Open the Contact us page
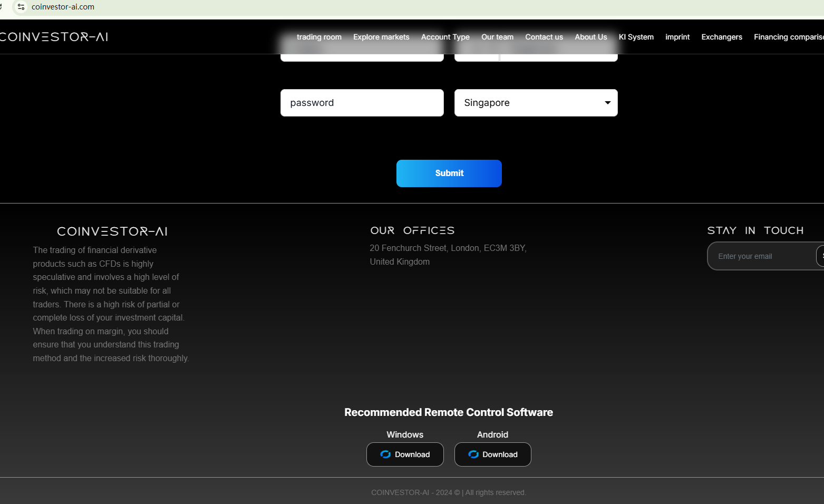 544,37
